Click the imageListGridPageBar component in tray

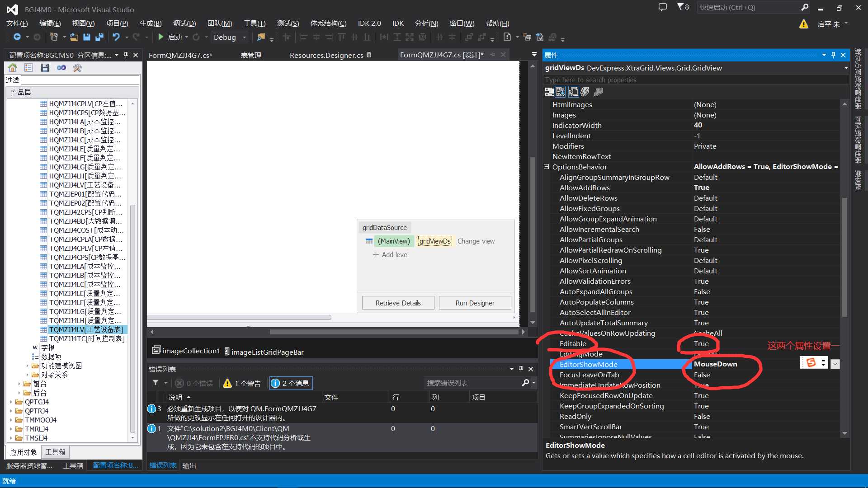coord(264,352)
